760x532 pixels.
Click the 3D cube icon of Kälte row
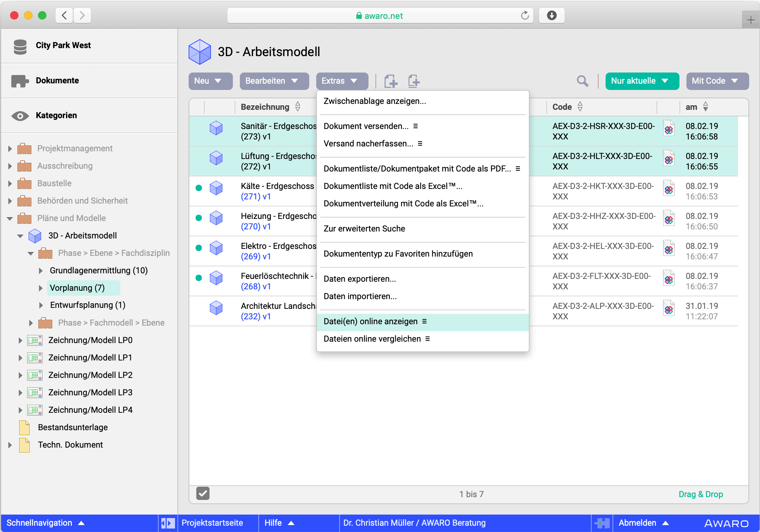tap(216, 188)
